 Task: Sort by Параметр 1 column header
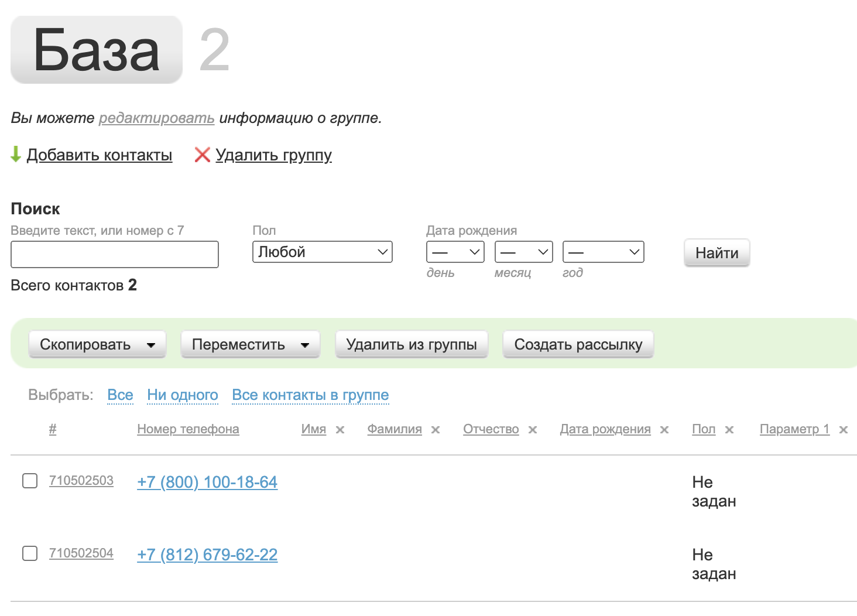(x=795, y=429)
